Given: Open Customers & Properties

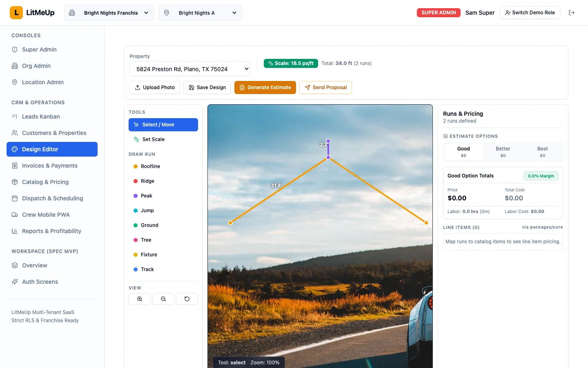Looking at the screenshot, I should point(52,133).
